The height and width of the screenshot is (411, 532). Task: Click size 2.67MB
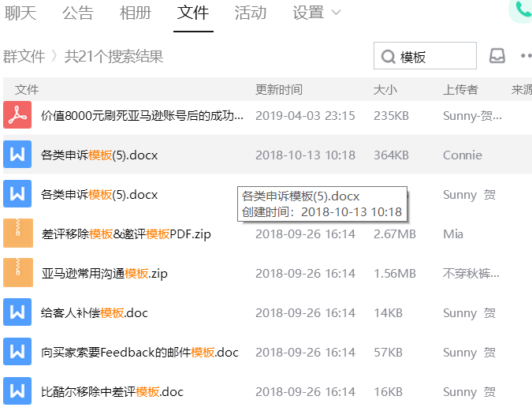tap(395, 234)
